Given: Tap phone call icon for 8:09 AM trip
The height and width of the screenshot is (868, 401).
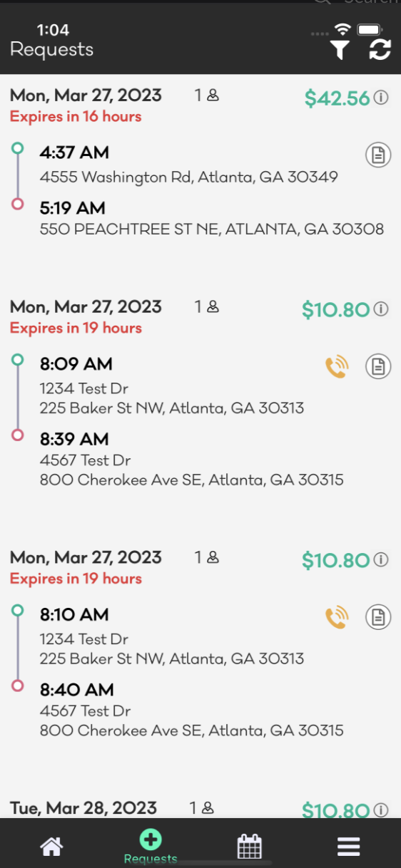Looking at the screenshot, I should click(337, 366).
